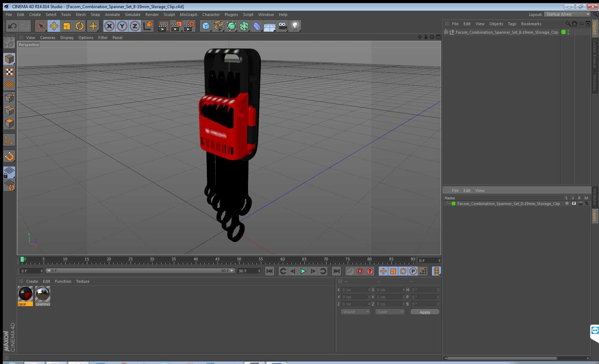Switch to Model mode
This screenshot has width=599, height=364.
(9, 59)
